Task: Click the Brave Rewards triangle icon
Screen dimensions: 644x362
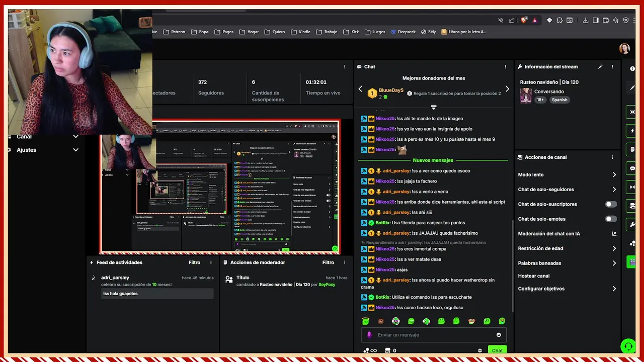Action: click(534, 20)
